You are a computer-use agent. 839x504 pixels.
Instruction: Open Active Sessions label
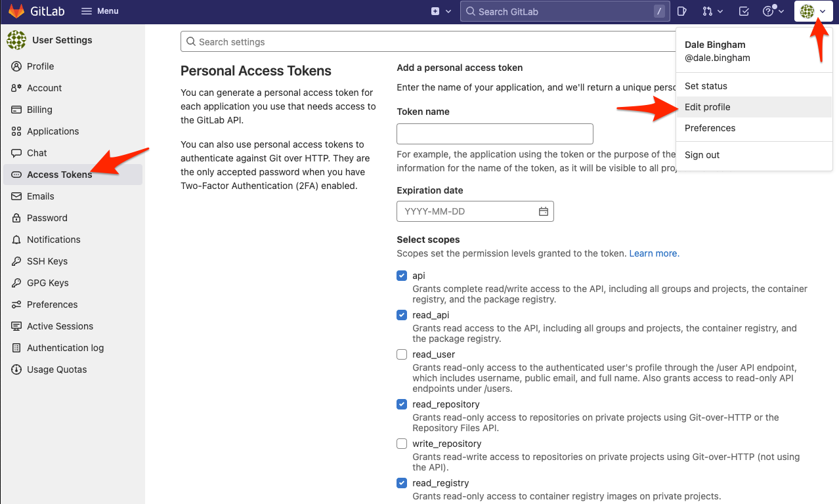60,326
